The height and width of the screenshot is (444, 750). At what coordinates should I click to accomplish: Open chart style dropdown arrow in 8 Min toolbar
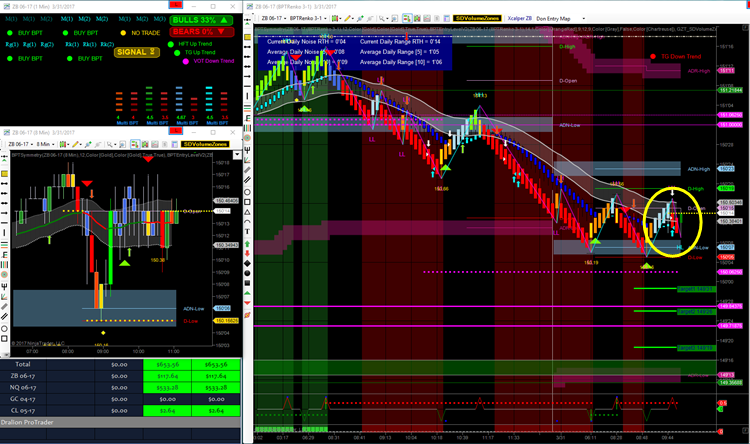pyautogui.click(x=68, y=144)
